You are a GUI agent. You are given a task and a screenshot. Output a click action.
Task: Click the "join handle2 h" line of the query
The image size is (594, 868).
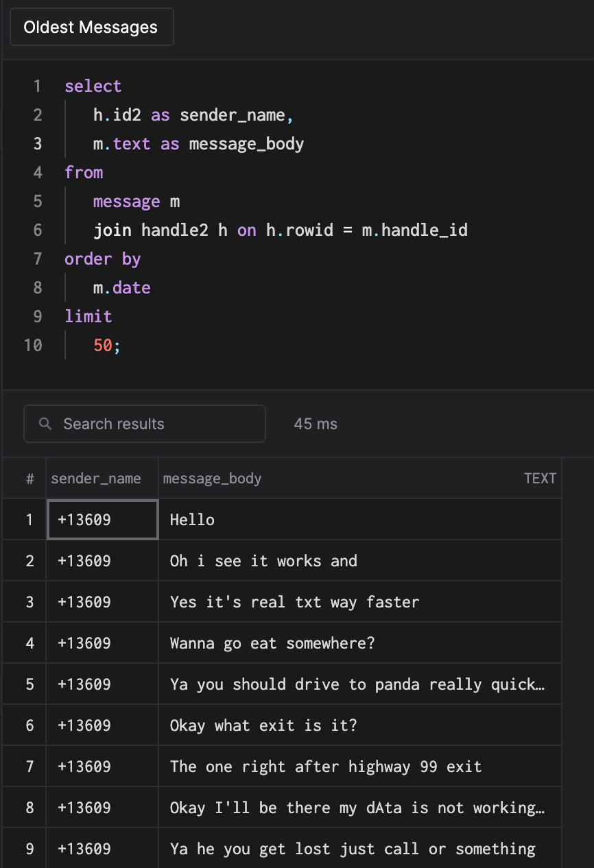coord(280,230)
